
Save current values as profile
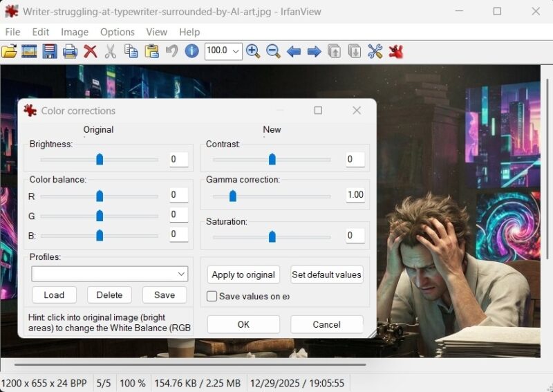pos(165,295)
